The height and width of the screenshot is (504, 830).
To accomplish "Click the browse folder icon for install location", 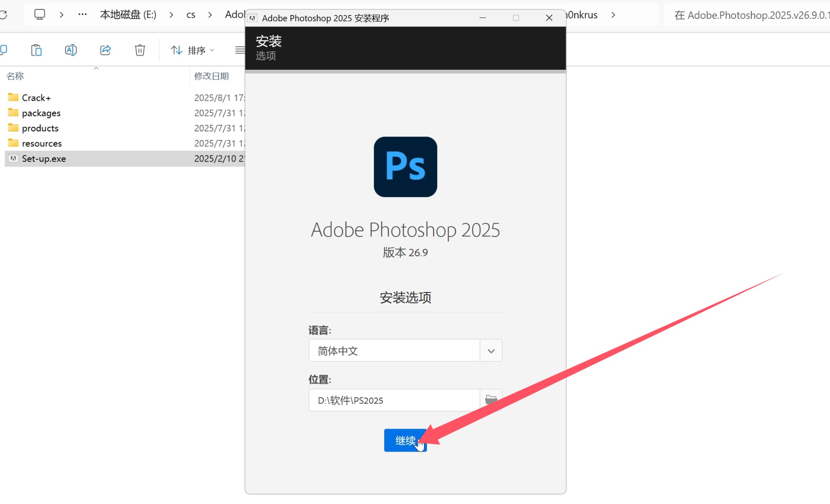I will point(491,400).
